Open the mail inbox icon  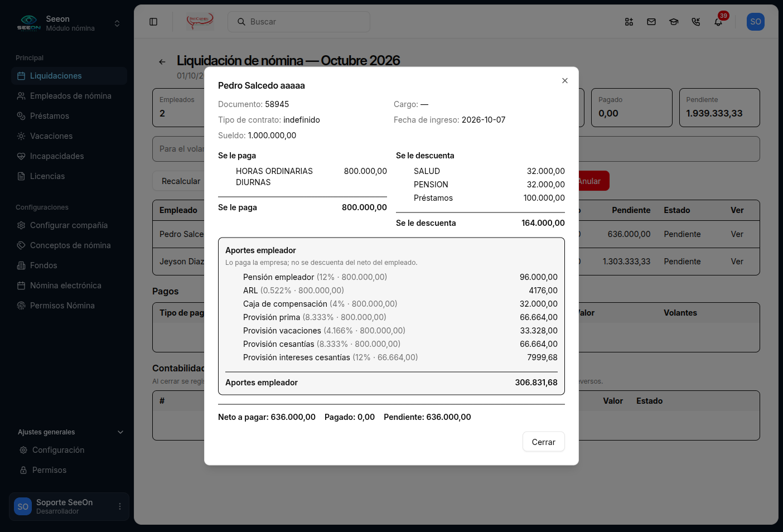coord(651,22)
